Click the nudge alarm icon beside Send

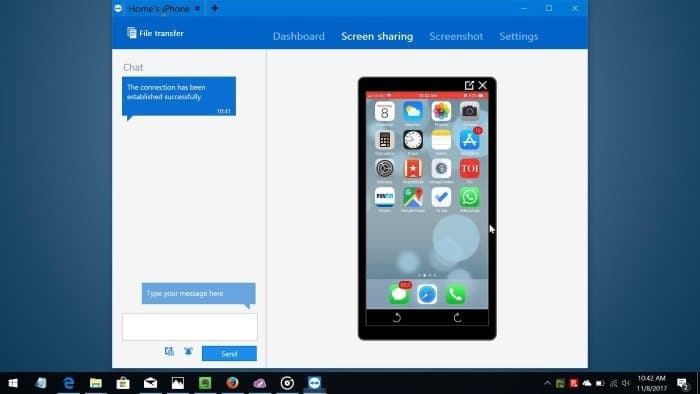[x=188, y=352]
